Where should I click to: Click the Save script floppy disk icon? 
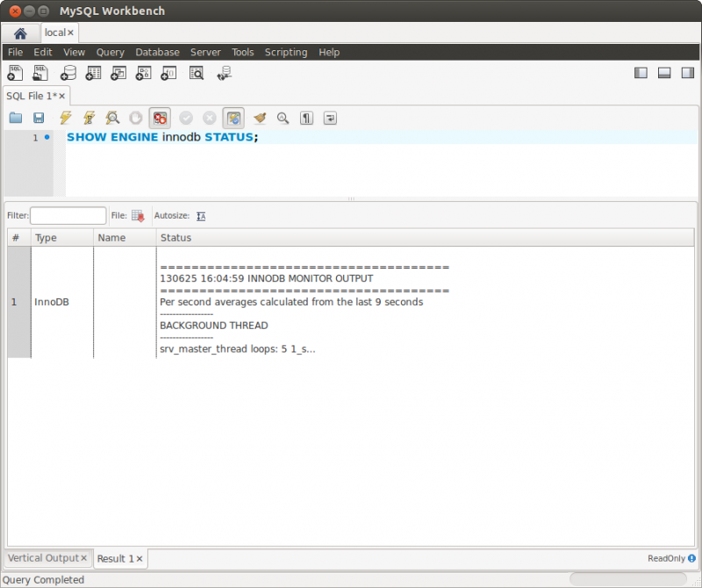39,118
